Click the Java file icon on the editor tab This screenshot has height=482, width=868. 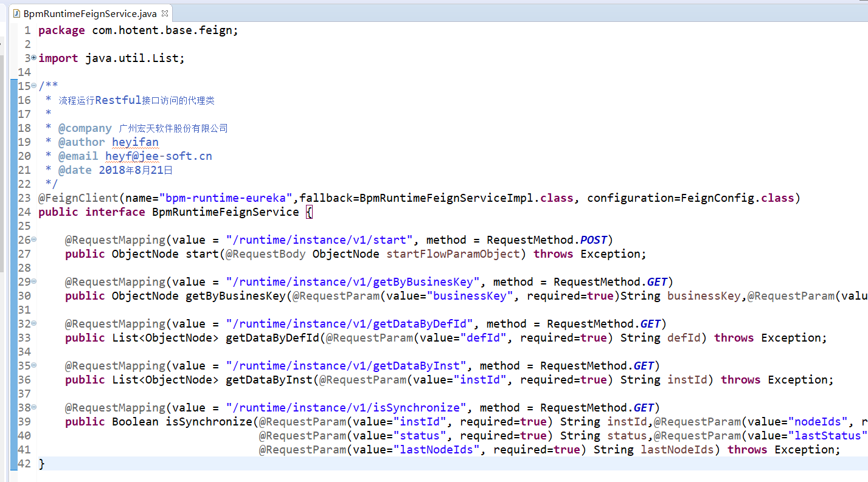[x=17, y=13]
